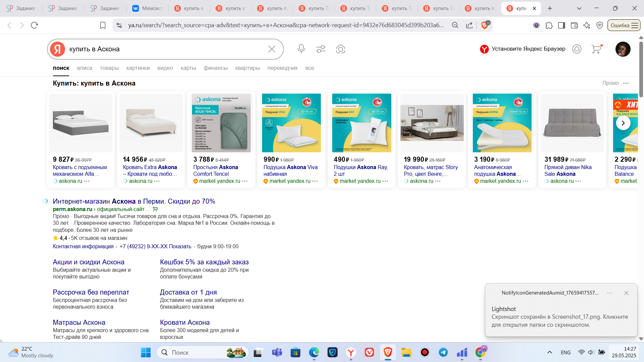Click the Windows taskbar Поиск search box
The height and width of the screenshot is (362, 644).
203,352
